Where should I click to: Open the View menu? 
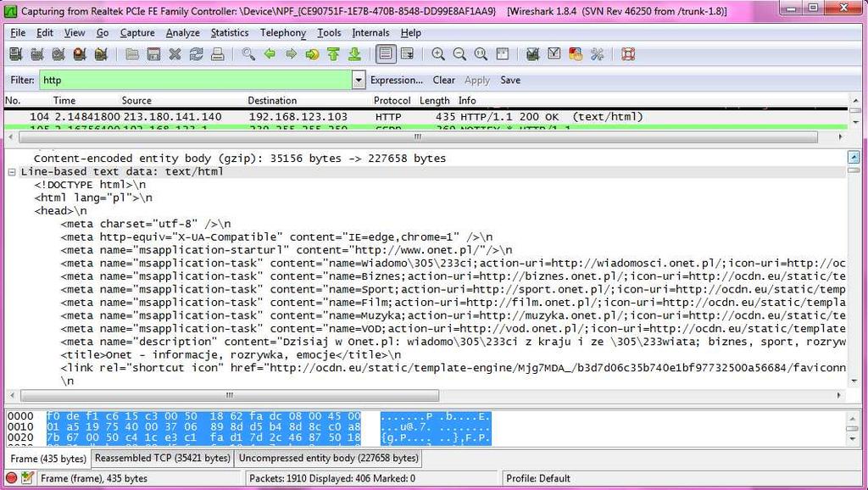pos(75,33)
